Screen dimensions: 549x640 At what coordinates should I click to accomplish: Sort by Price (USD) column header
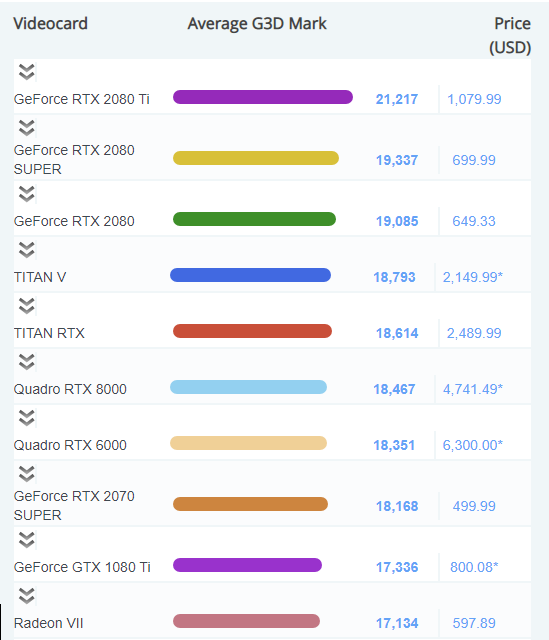[x=510, y=36]
